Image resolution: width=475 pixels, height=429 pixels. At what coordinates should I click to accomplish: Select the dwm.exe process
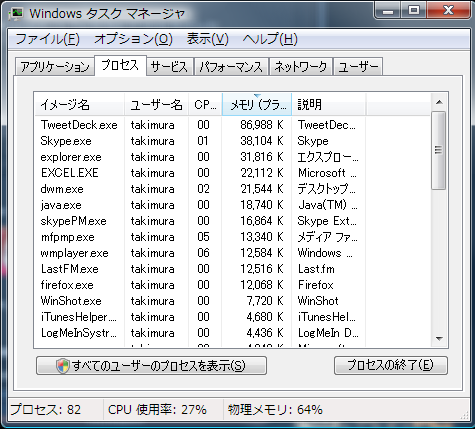[x=232, y=189]
